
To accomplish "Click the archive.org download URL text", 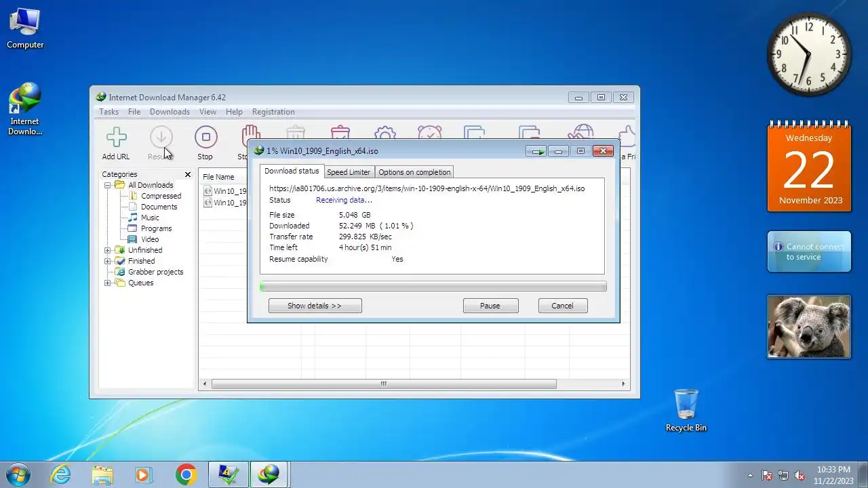I will [x=427, y=188].
